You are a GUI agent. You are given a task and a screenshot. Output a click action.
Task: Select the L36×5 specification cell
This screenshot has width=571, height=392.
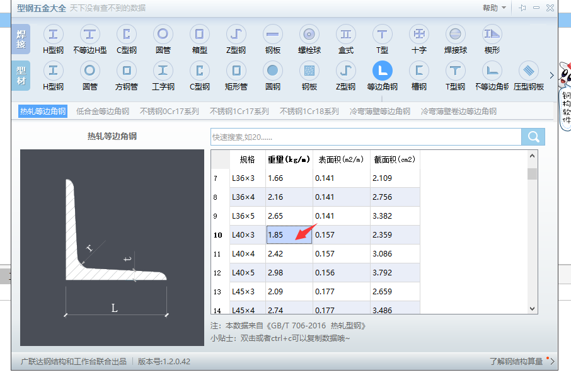(x=248, y=216)
